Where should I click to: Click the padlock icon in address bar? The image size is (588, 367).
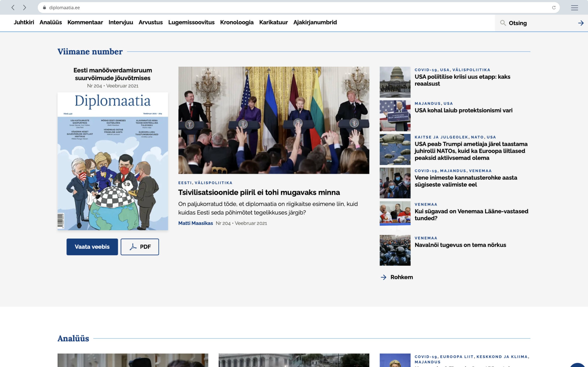click(45, 7)
